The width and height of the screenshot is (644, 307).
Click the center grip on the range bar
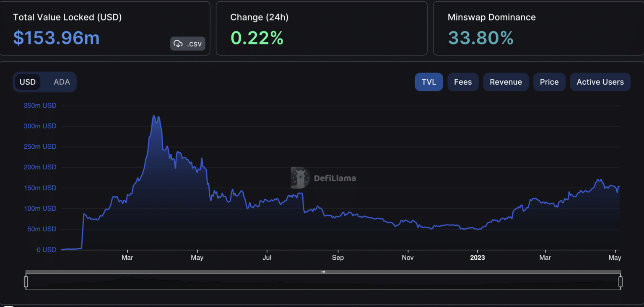pos(323,272)
